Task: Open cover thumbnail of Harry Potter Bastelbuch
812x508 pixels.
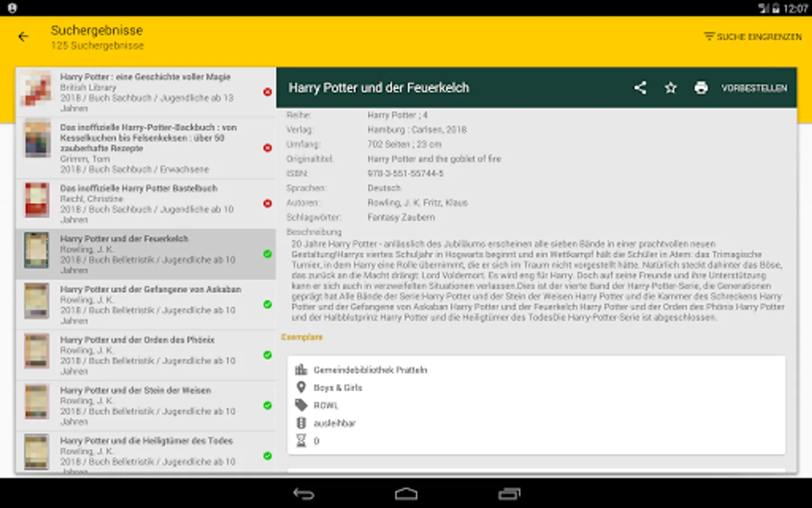Action: click(x=37, y=200)
